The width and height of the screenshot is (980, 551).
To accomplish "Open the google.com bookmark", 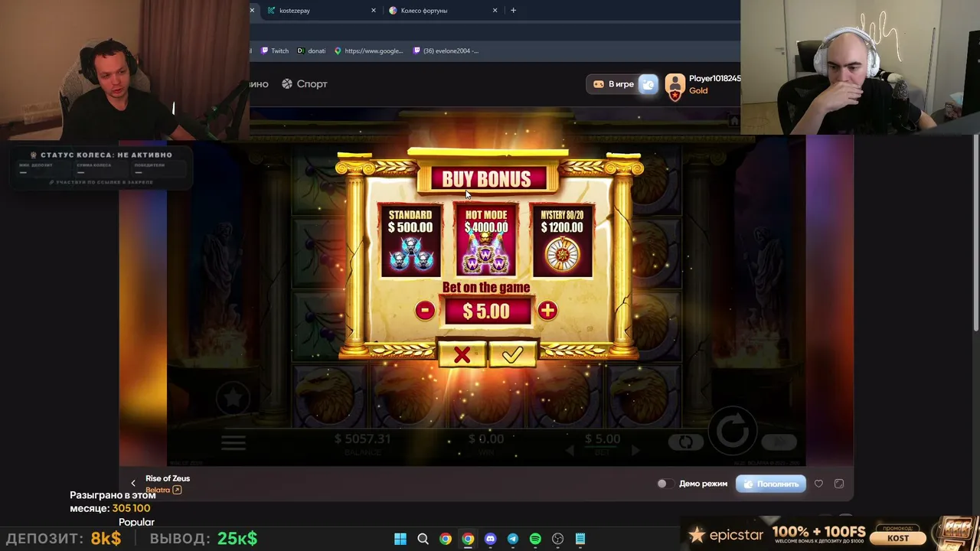I will point(368,51).
